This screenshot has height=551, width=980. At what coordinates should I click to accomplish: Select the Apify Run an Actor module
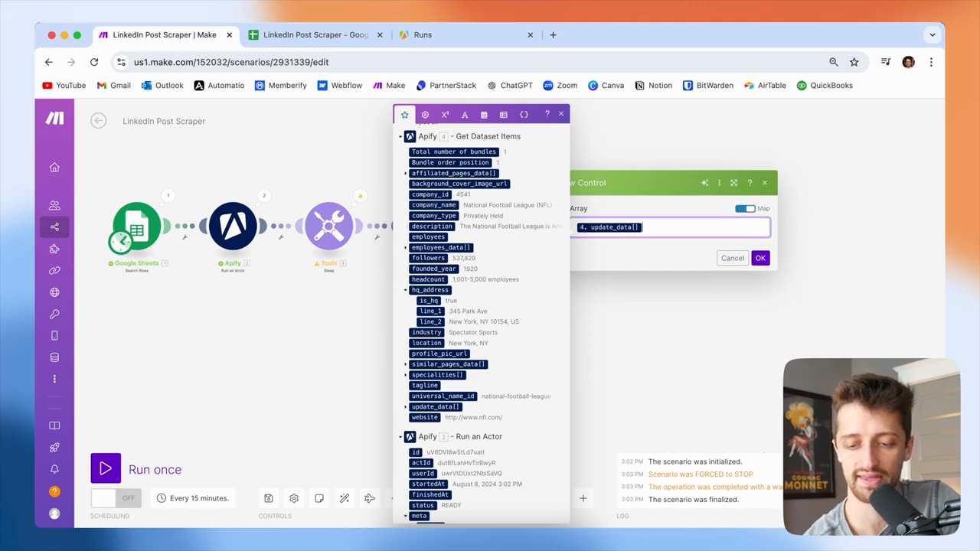tap(233, 226)
